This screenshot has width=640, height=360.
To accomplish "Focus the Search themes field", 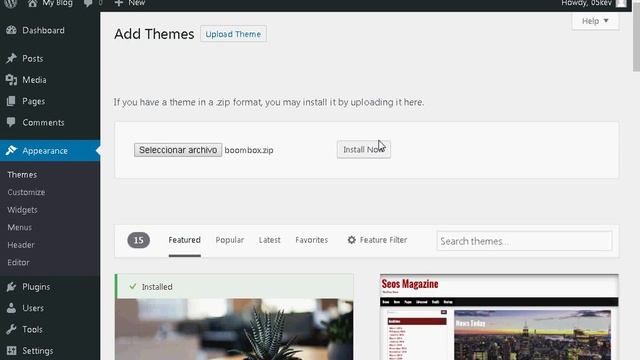I will (x=524, y=241).
